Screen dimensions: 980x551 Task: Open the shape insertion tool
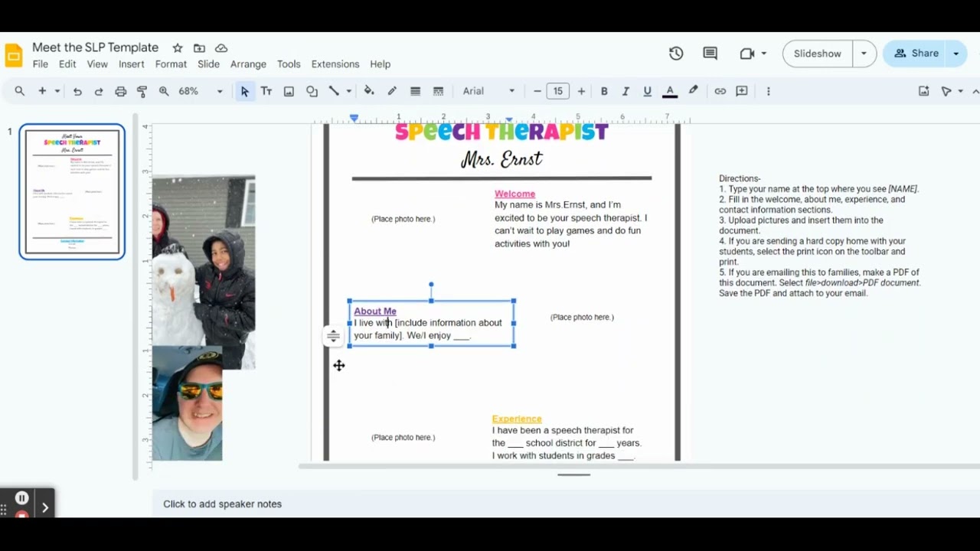(312, 91)
